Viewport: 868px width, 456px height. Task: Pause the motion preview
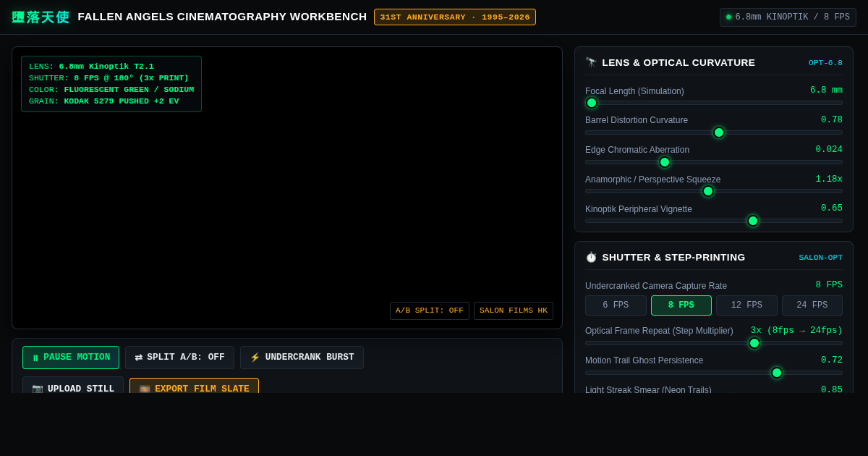click(71, 358)
